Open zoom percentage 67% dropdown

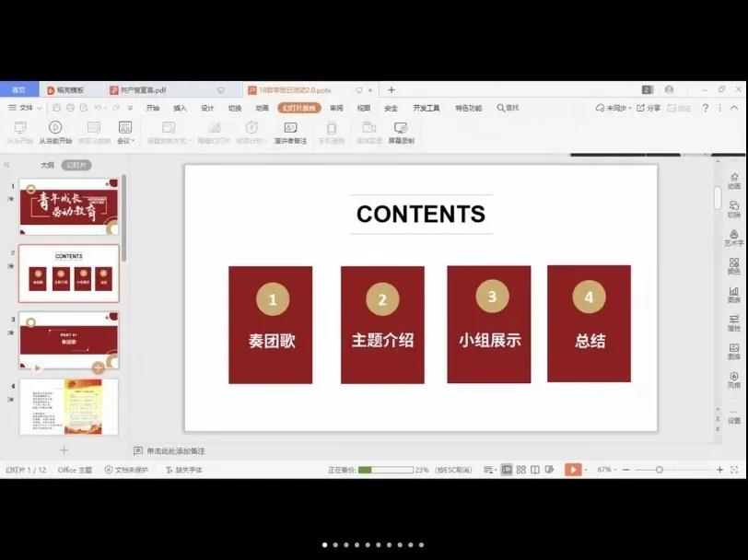click(x=607, y=470)
